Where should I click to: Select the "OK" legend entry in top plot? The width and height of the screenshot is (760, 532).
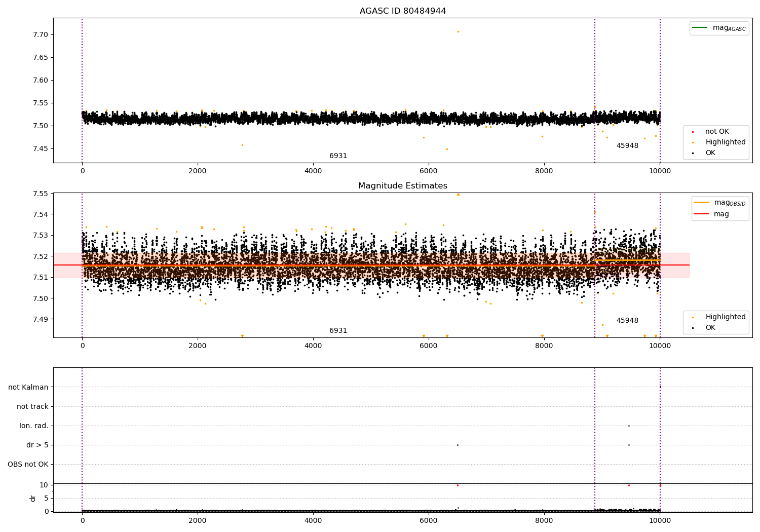[x=710, y=153]
